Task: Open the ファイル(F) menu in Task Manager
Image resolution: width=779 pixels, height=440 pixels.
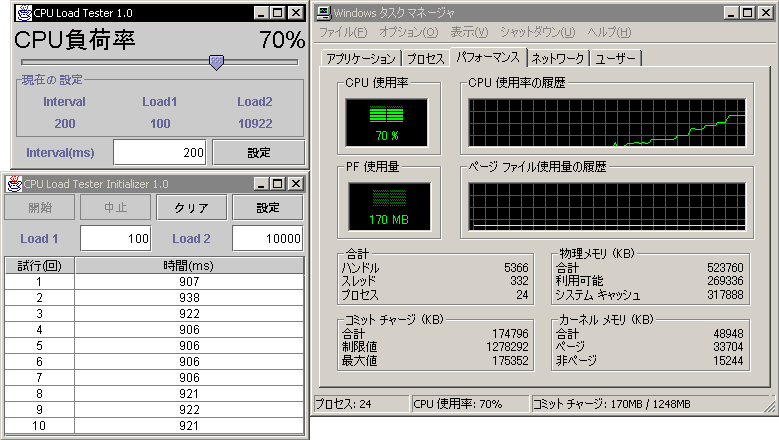Action: 343,32
